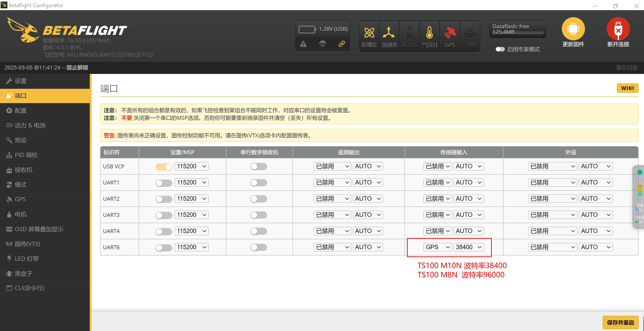The width and height of the screenshot is (644, 331).
Task: Open the 接收机 receiver tab
Action: pyautogui.click(x=23, y=170)
